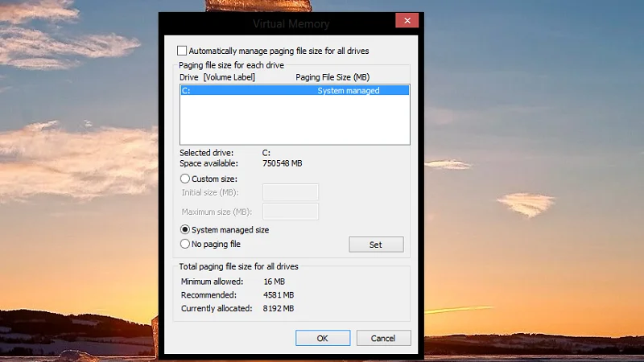Click the System managed entry text

coord(349,91)
